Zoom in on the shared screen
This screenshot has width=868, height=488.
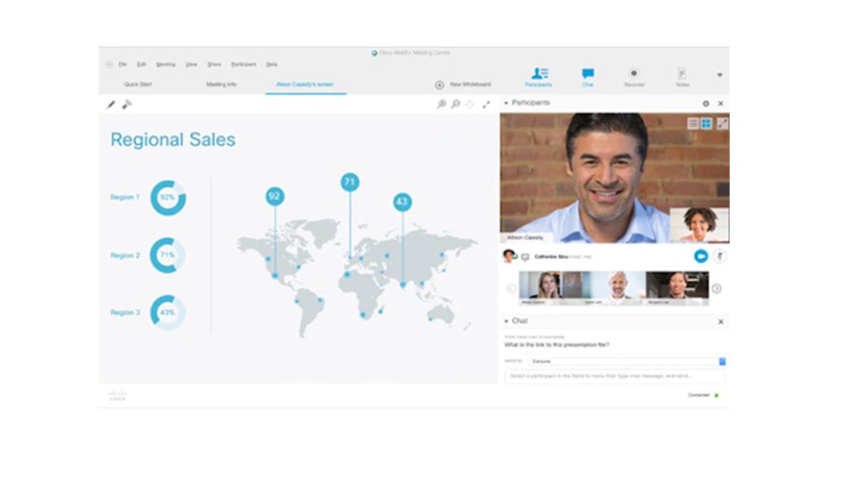pos(441,104)
